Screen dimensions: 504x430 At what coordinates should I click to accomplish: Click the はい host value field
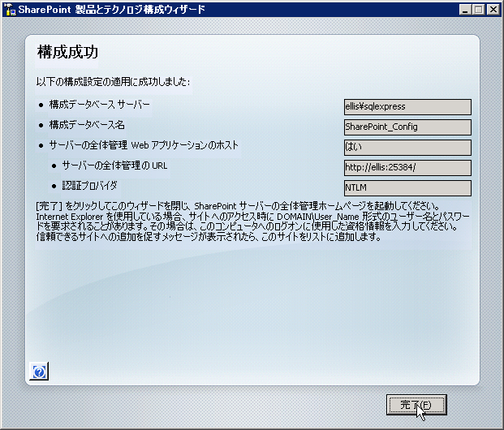(x=407, y=147)
